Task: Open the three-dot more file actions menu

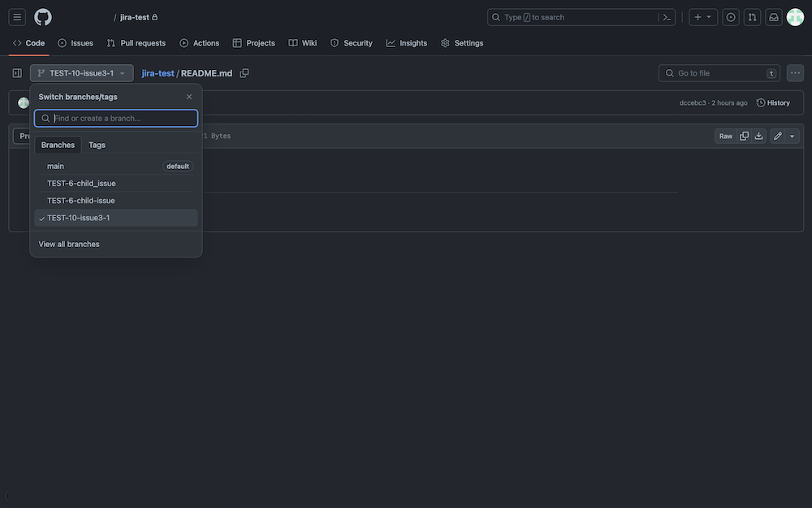Action: [795, 73]
